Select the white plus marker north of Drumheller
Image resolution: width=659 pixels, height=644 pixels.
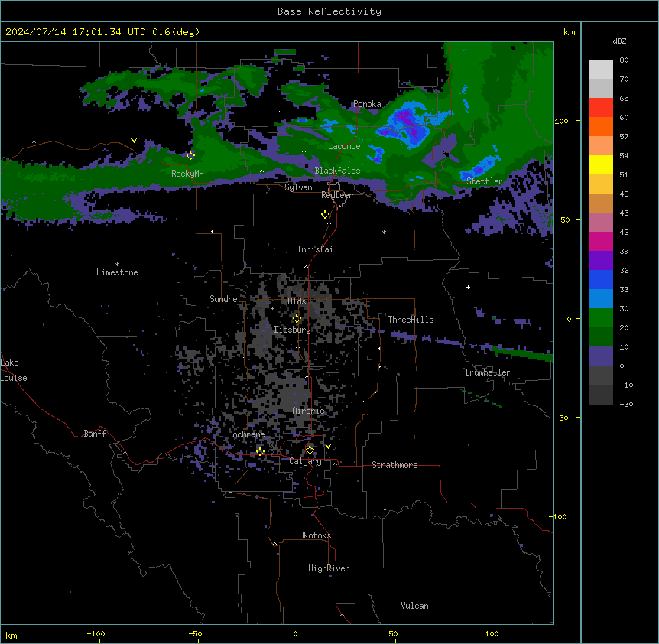pyautogui.click(x=468, y=287)
